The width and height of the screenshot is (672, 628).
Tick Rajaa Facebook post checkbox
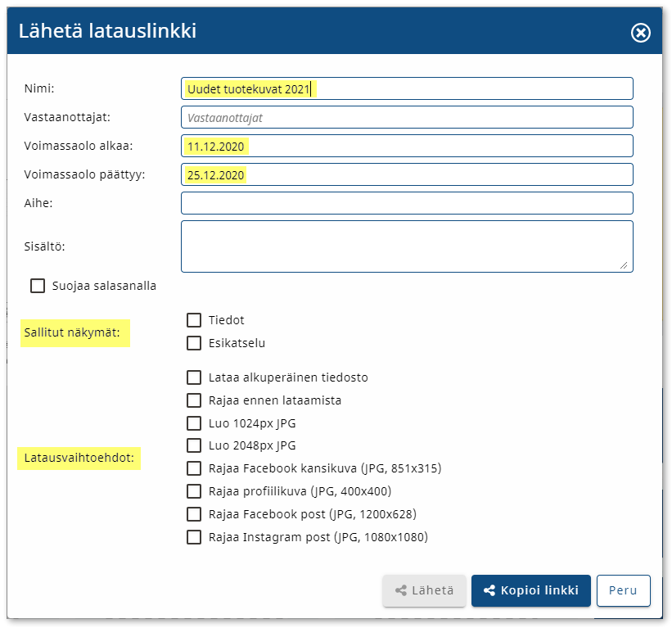tap(194, 514)
